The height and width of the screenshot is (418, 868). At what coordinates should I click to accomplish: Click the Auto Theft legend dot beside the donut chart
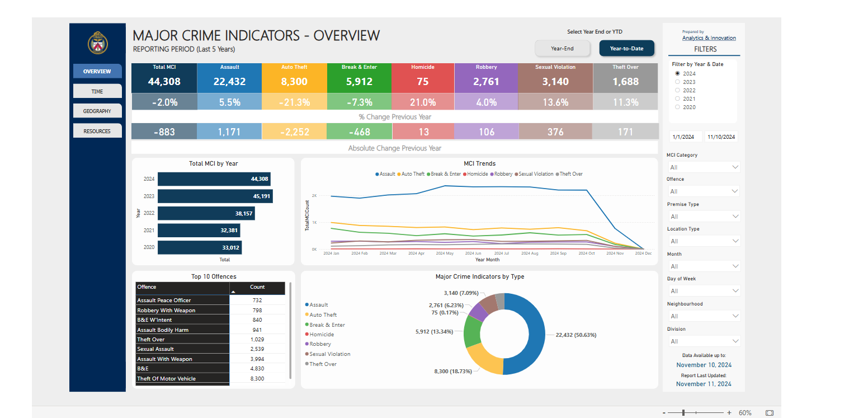[x=307, y=315]
